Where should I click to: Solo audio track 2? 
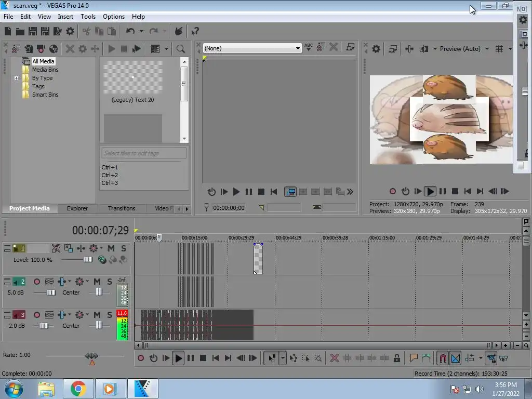(110, 282)
